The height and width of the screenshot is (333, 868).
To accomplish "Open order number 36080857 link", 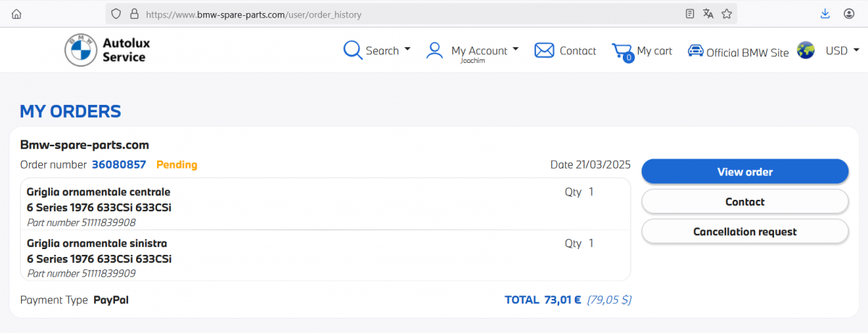I will click(119, 164).
